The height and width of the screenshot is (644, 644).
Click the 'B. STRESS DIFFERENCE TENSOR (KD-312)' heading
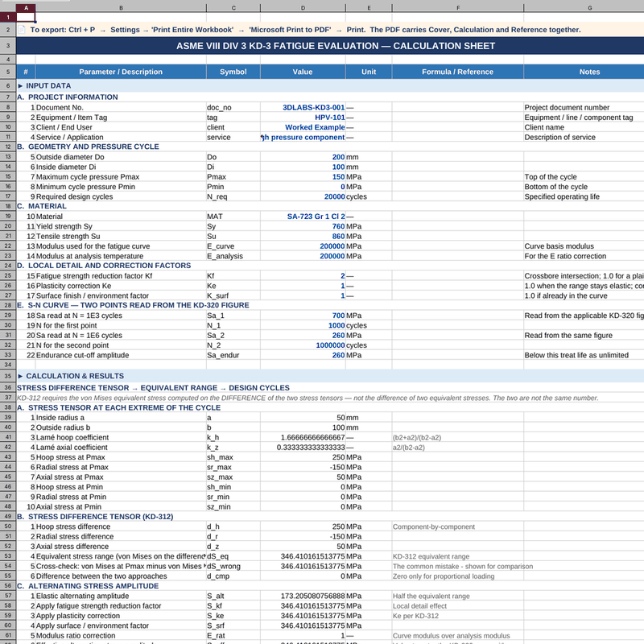point(95,517)
